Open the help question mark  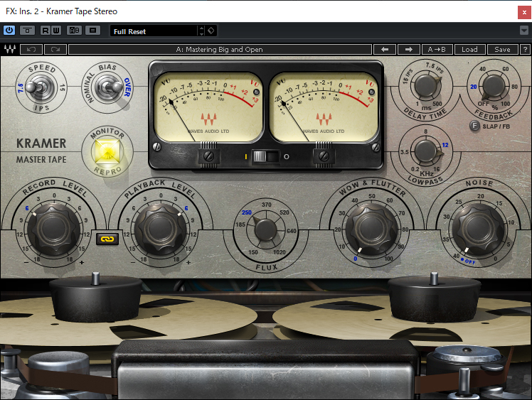[x=525, y=50]
